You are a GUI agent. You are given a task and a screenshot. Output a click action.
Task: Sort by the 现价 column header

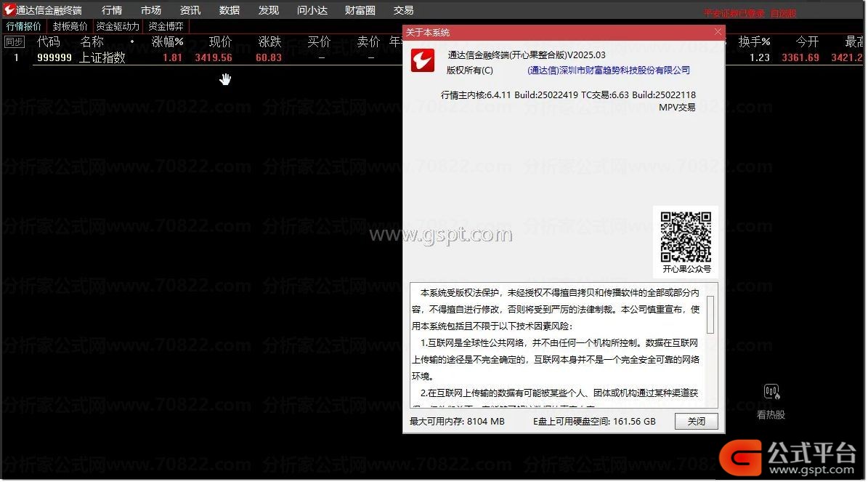(220, 41)
